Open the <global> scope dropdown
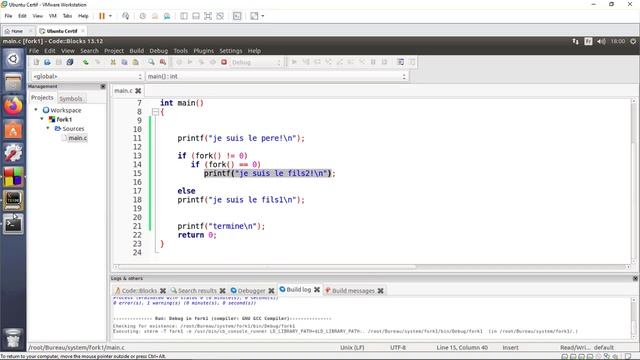 (87, 76)
